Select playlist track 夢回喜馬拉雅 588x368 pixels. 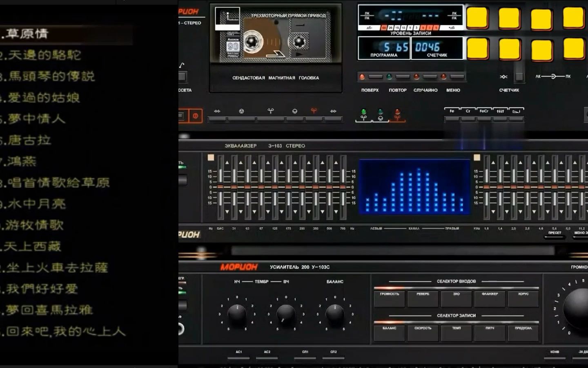[50, 310]
